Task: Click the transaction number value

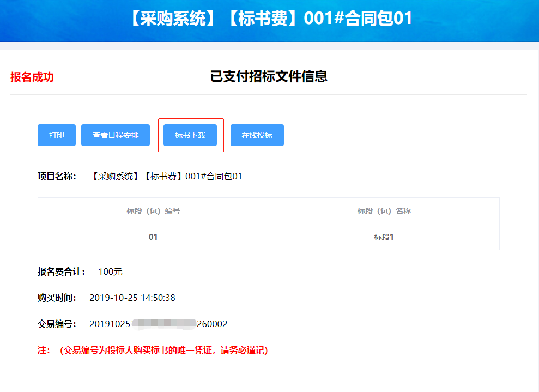Action: pyautogui.click(x=158, y=324)
